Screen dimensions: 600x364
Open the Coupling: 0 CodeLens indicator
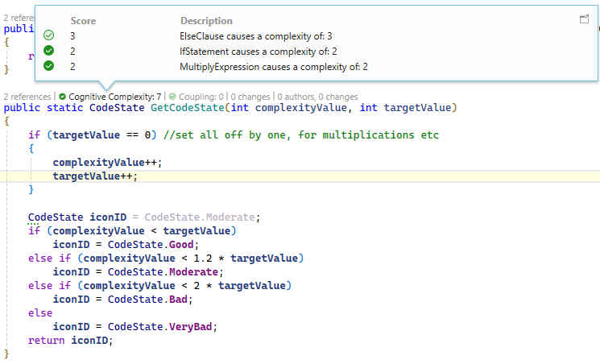click(201, 97)
